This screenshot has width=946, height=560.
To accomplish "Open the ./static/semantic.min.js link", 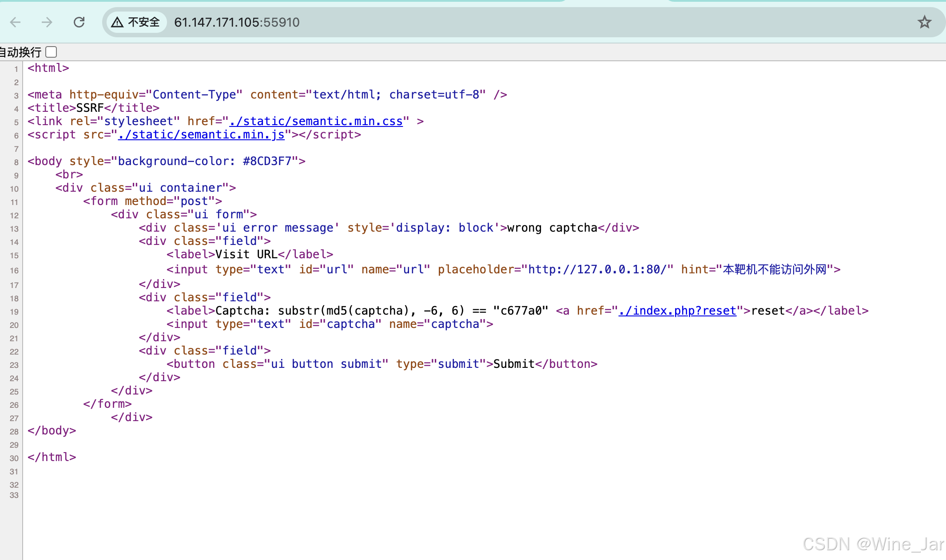I will [x=201, y=134].
